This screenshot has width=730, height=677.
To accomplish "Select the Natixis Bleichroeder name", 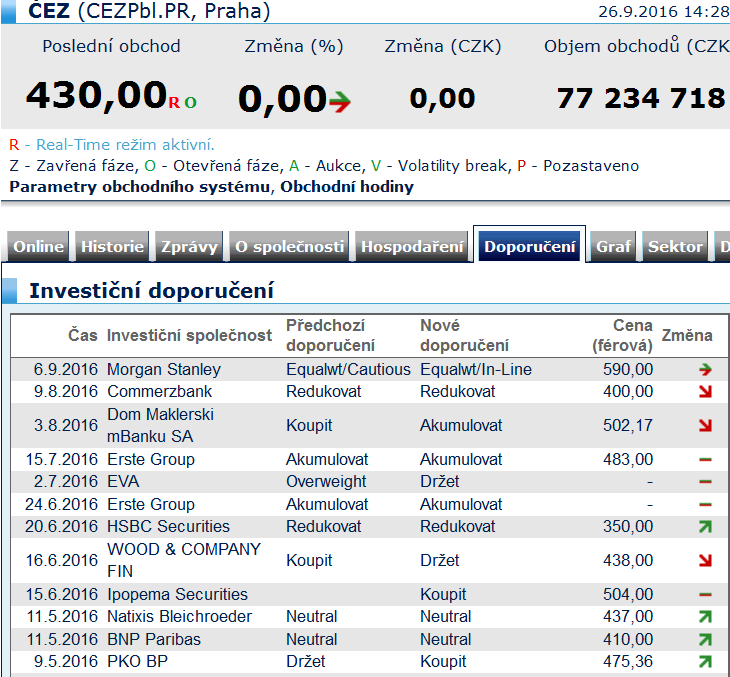I will click(x=180, y=617).
